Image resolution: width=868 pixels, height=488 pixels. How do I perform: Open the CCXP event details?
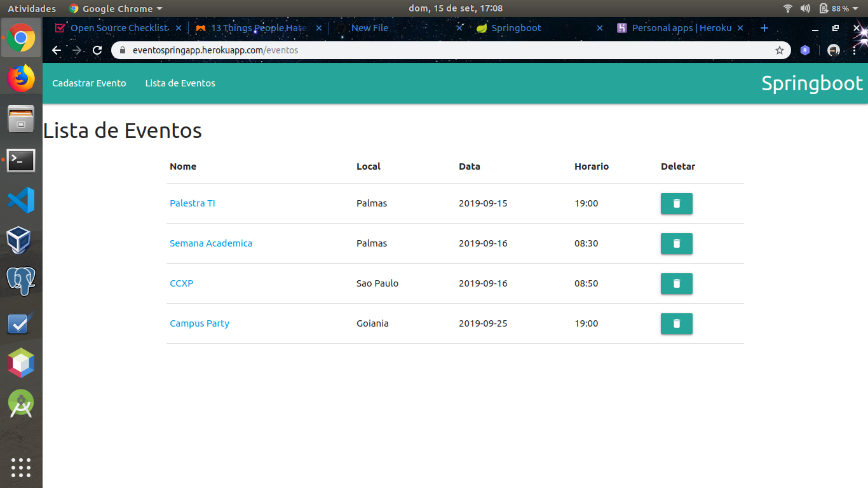pos(181,283)
